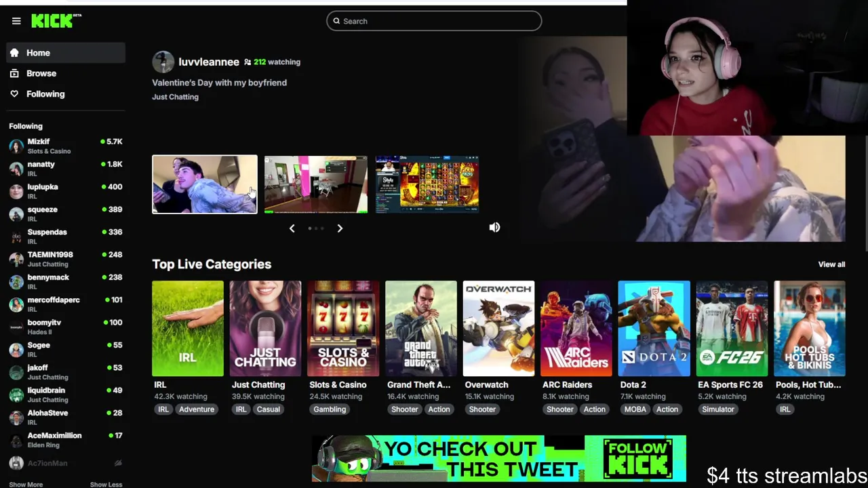Click the featured stream video preview
Viewport: 868px width, 488px height.
(684, 139)
